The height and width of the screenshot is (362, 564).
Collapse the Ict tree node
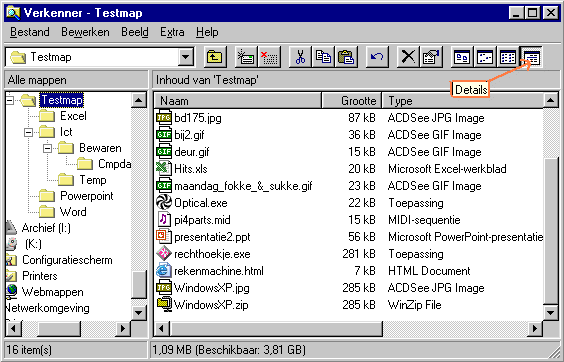(x=28, y=132)
